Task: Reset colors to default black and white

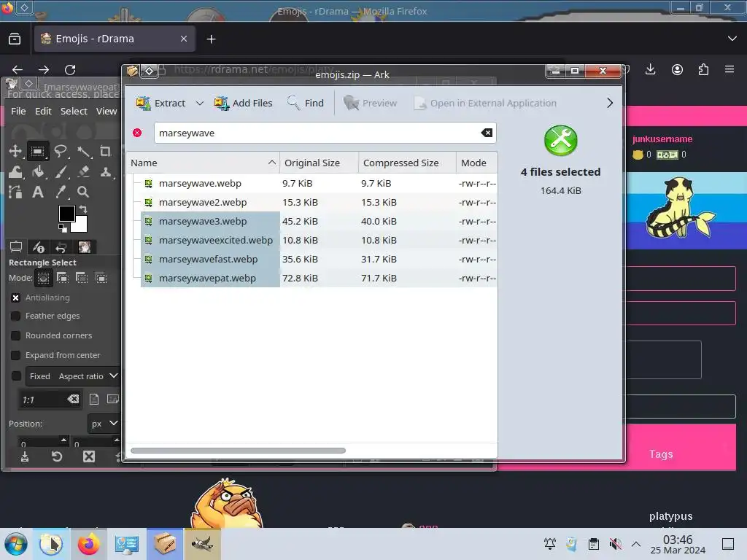Action: 63,229
